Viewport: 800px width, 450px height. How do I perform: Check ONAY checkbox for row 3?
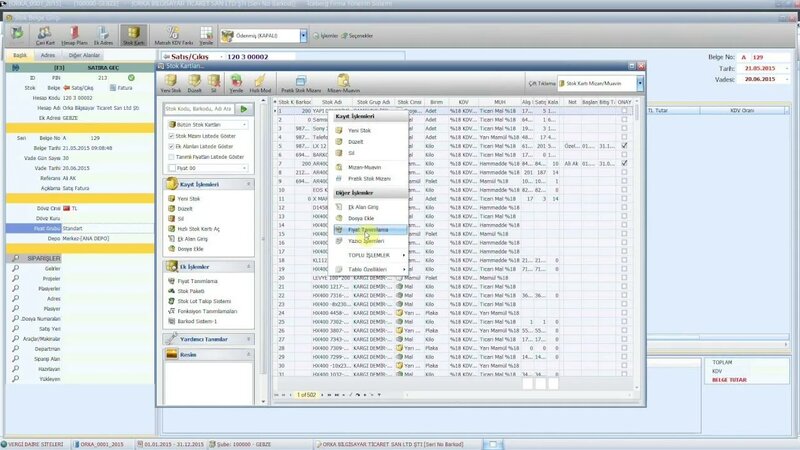pos(624,128)
